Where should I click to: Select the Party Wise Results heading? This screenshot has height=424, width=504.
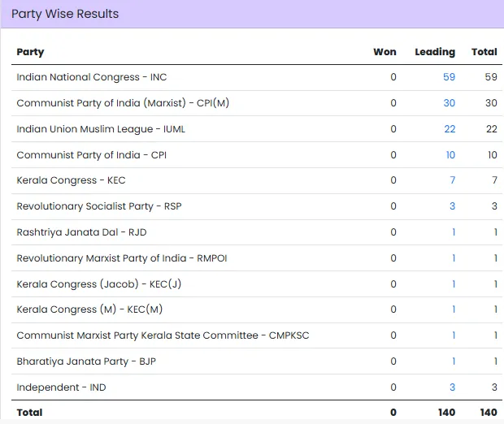click(65, 14)
